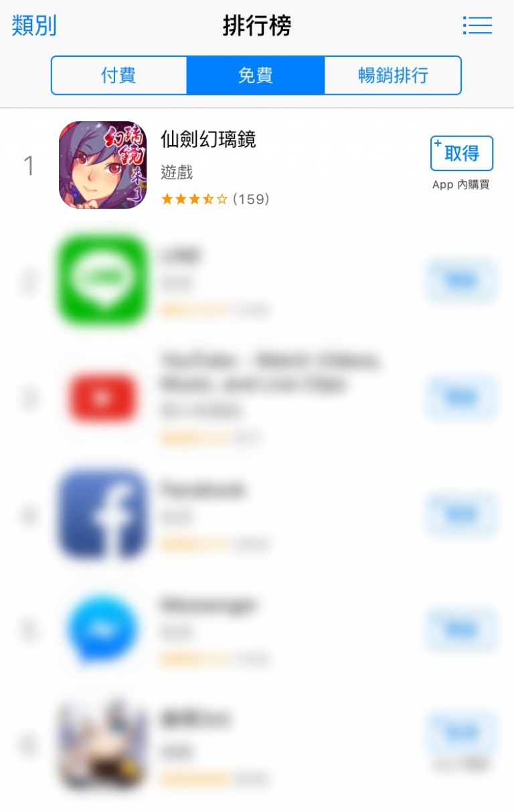Tap the red YouTube app icon
This screenshot has height=812, width=514.
point(102,398)
